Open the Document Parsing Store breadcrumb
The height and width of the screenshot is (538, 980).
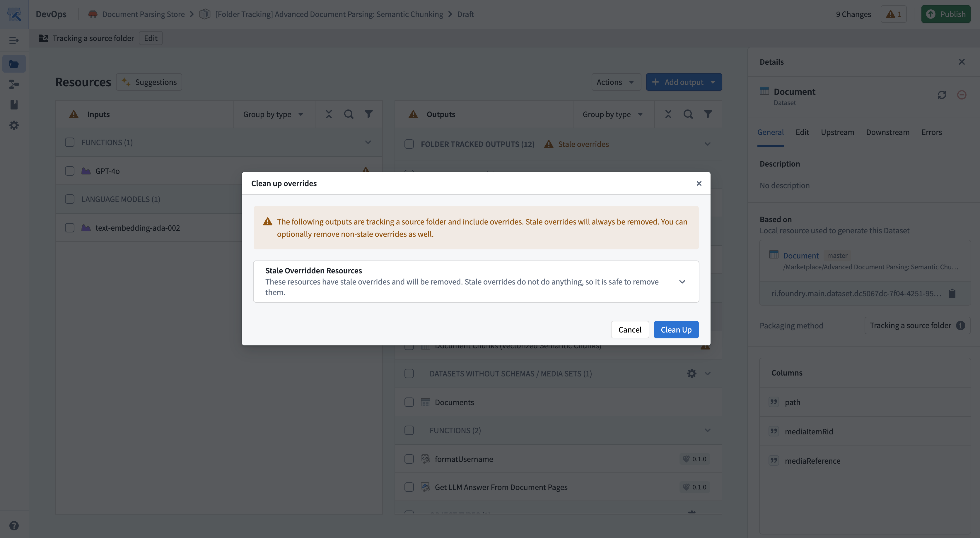143,14
